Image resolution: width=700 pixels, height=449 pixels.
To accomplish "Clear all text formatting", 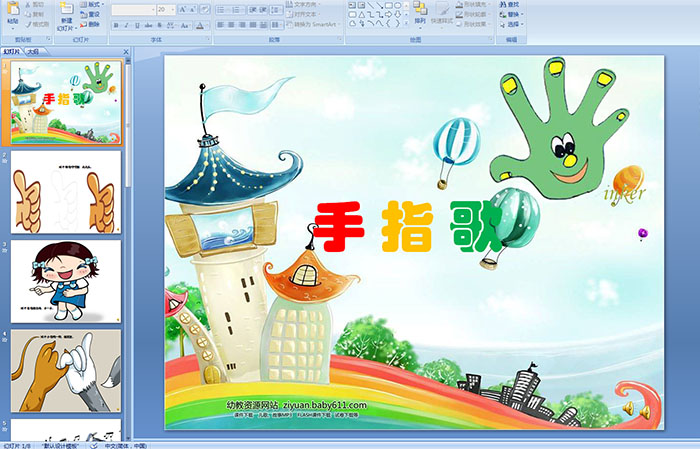I will point(205,9).
